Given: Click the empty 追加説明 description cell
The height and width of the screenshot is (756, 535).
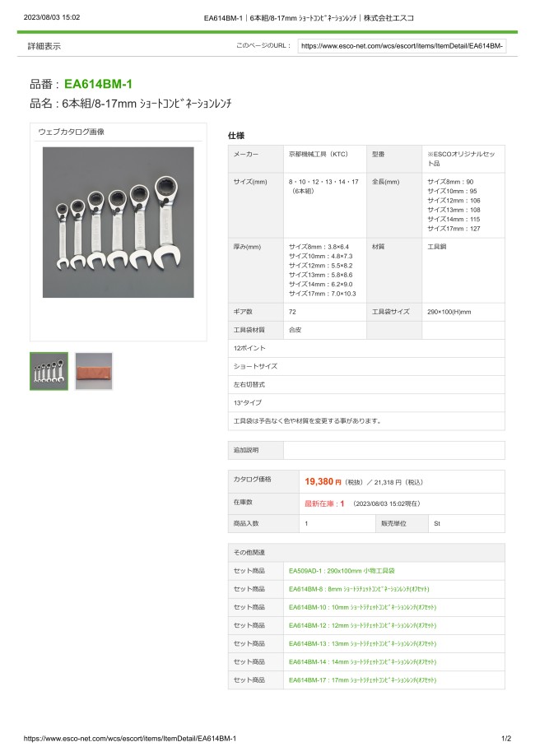Looking at the screenshot, I should coord(393,450).
